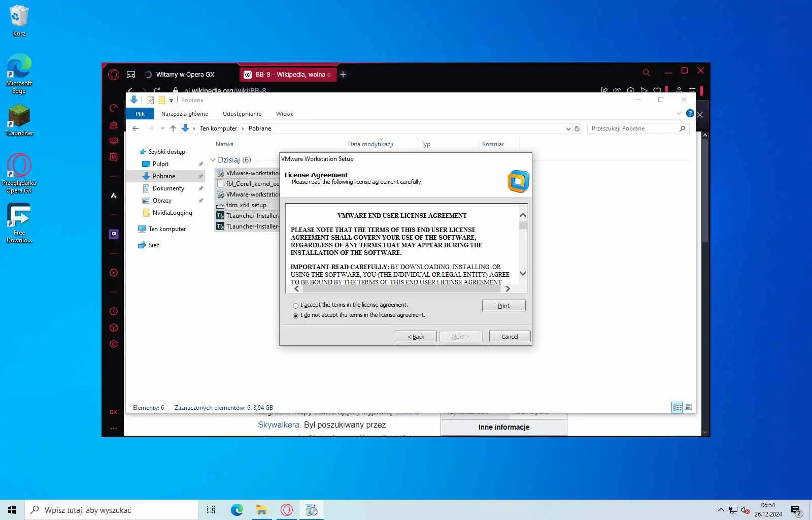Click license horizontal scrollbar left arrow
Image resolution: width=812 pixels, height=520 pixels.
(297, 289)
